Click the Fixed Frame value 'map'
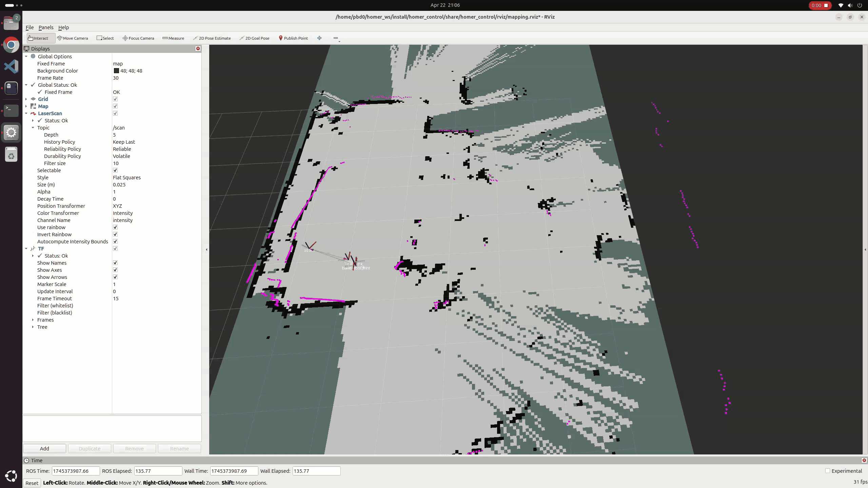 118,63
